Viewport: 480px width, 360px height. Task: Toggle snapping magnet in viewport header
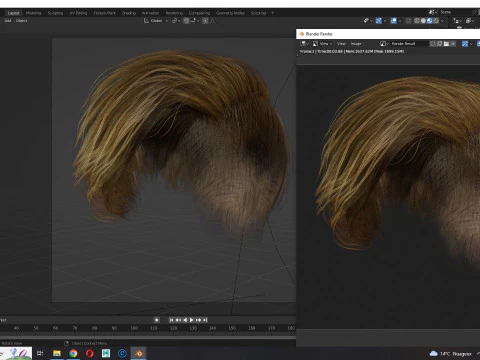(186, 21)
